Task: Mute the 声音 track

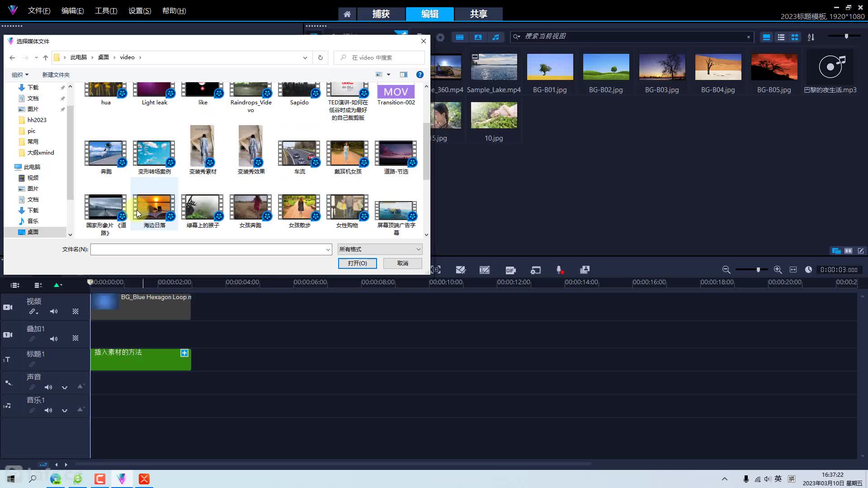Action: [x=48, y=387]
